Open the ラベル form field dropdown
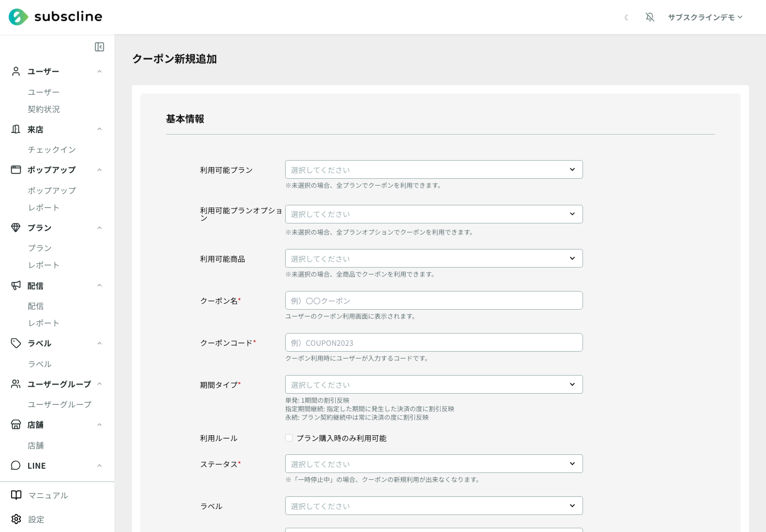Image resolution: width=766 pixels, height=532 pixels. pyautogui.click(x=434, y=506)
